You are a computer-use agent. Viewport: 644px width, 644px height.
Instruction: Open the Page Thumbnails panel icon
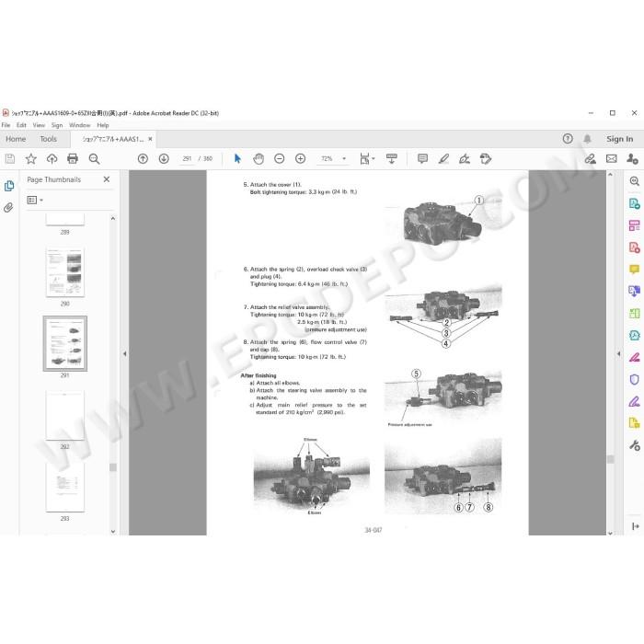point(9,186)
